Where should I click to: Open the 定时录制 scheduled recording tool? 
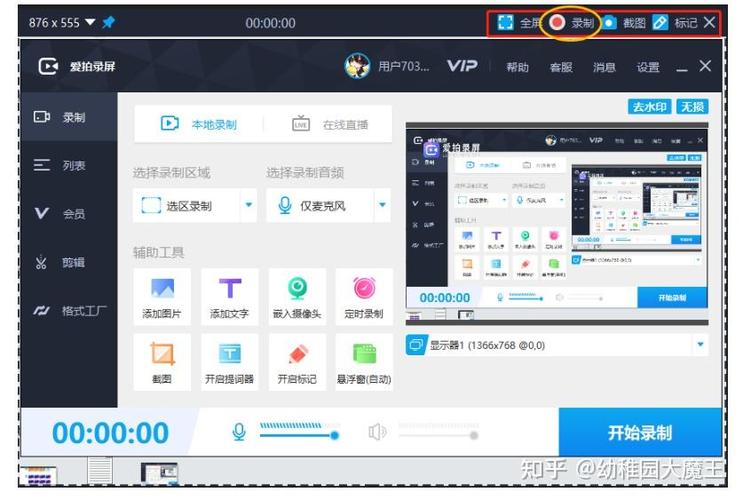pyautogui.click(x=364, y=297)
